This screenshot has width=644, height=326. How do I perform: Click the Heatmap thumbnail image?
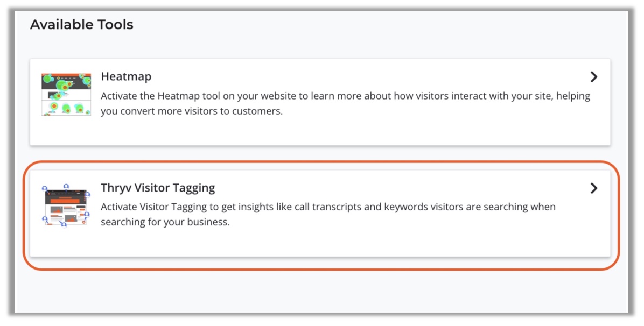click(x=66, y=94)
